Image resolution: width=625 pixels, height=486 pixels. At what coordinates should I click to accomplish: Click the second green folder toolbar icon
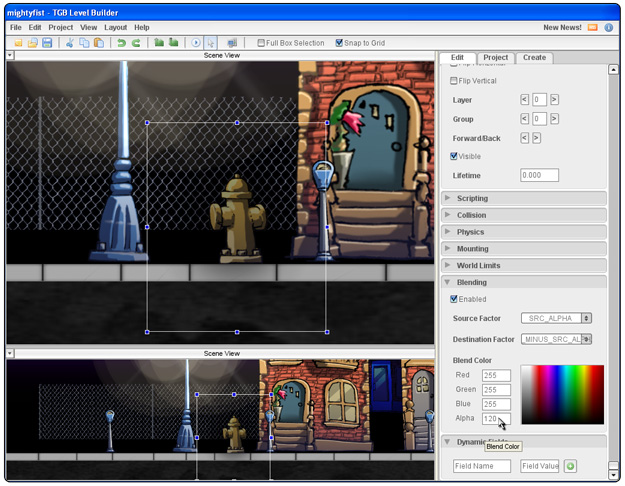(x=173, y=43)
